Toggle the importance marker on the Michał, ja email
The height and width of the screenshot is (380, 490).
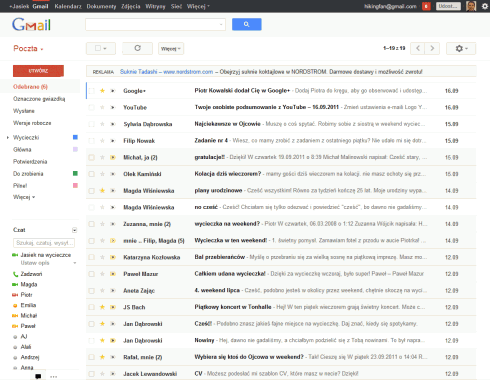coord(113,157)
